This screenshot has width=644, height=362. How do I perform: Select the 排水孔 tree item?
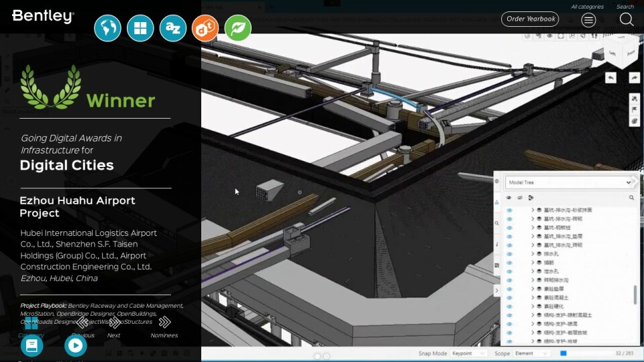[x=551, y=254]
